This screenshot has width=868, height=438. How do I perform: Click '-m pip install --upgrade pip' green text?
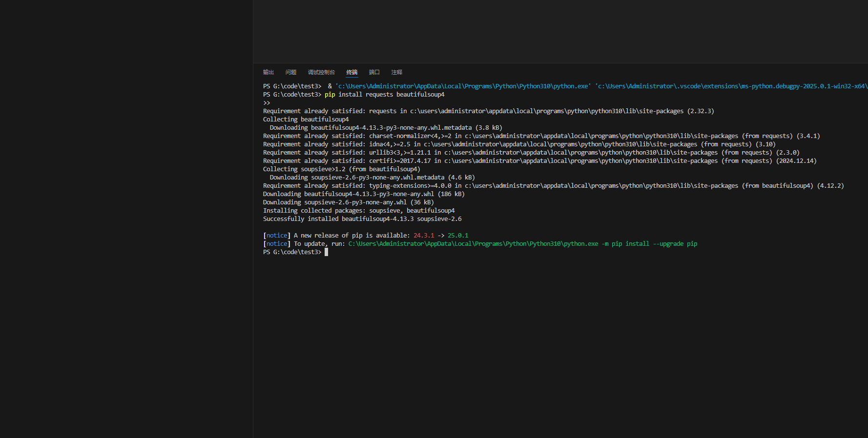coord(650,244)
